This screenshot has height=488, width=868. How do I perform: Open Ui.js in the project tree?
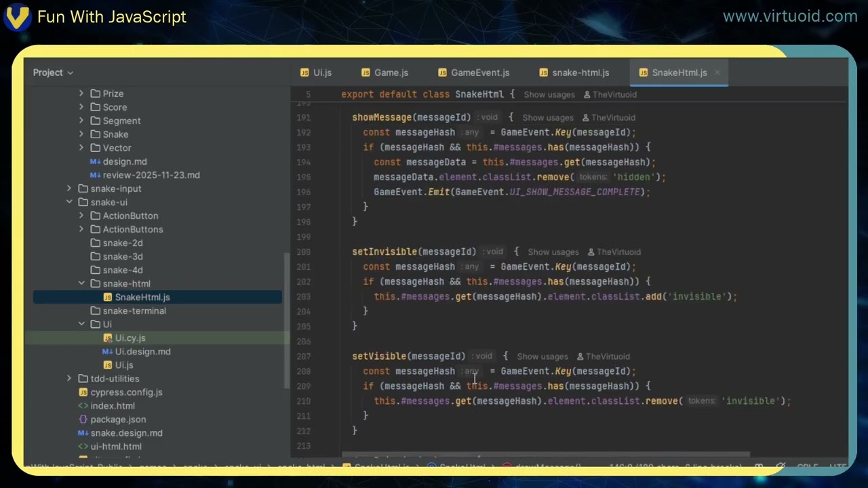coord(124,365)
